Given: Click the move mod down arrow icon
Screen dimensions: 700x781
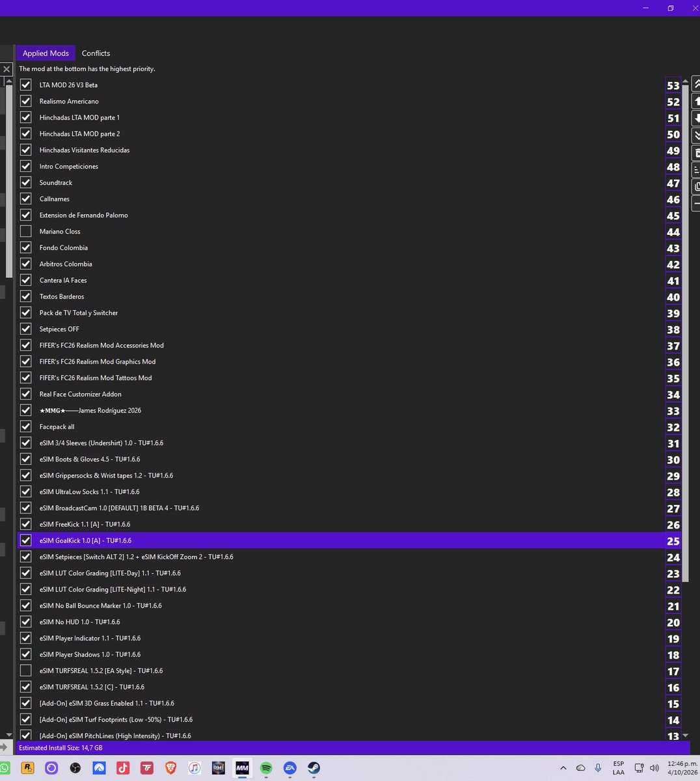Looking at the screenshot, I should point(695,118).
